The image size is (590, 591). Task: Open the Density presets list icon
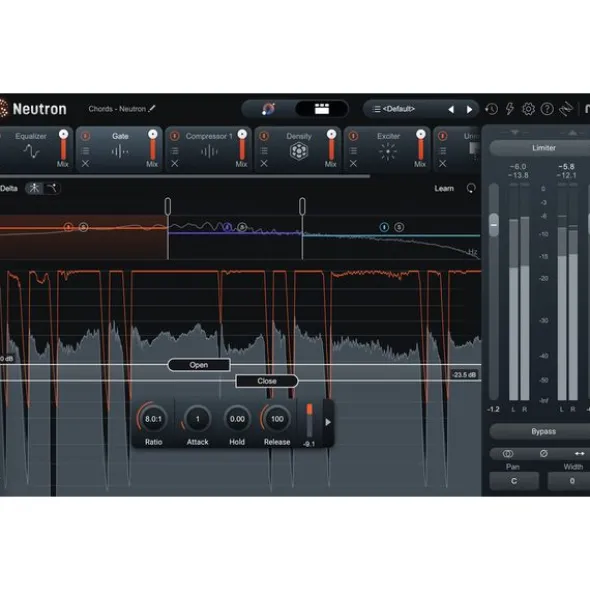click(264, 151)
